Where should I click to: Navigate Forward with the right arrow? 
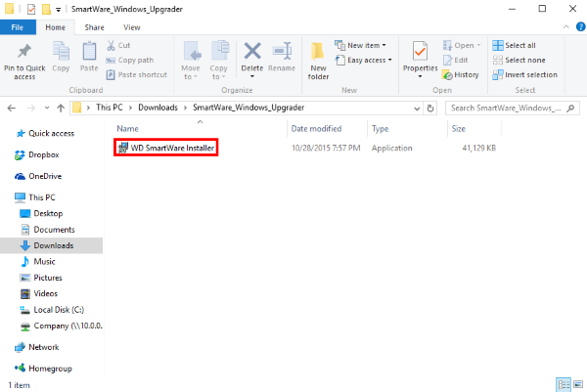click(31, 109)
